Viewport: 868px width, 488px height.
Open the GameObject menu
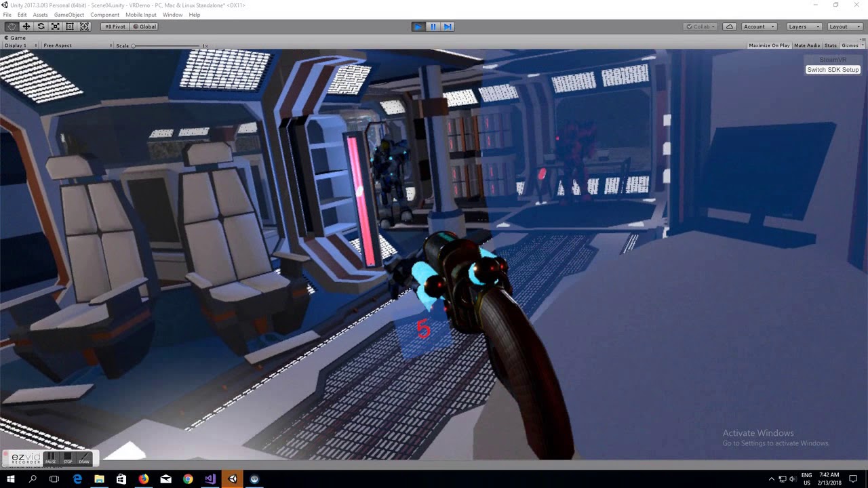pyautogui.click(x=69, y=15)
